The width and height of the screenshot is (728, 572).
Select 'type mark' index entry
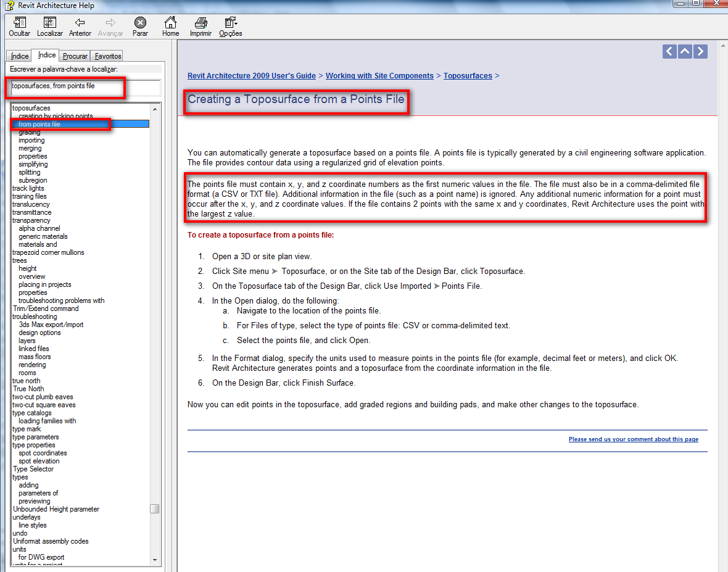(x=27, y=429)
